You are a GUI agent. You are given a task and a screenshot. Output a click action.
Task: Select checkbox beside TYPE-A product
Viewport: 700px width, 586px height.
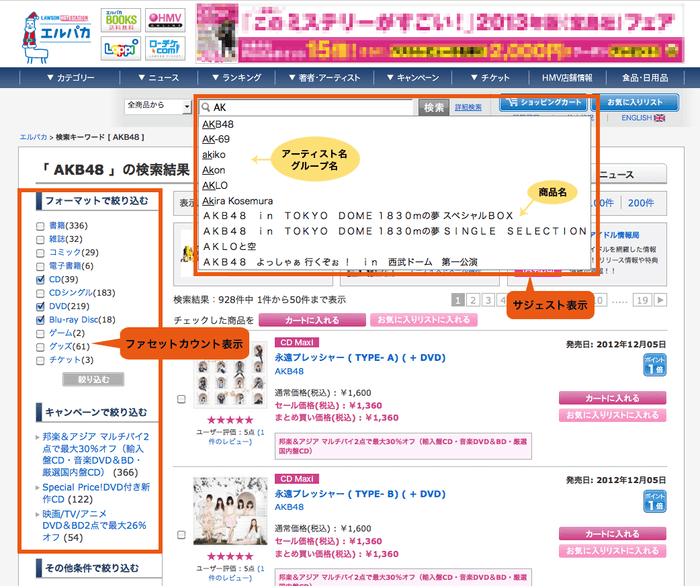click(x=181, y=399)
